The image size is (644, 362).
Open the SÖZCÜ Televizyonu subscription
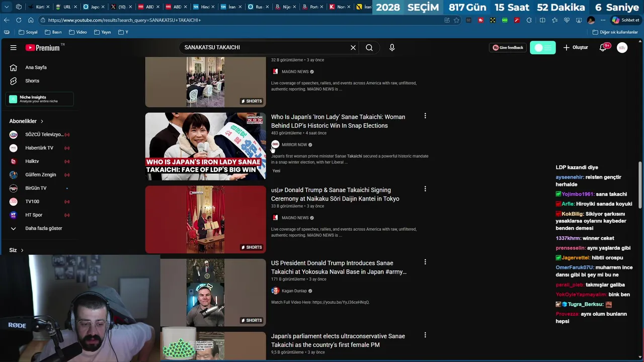coord(39,134)
